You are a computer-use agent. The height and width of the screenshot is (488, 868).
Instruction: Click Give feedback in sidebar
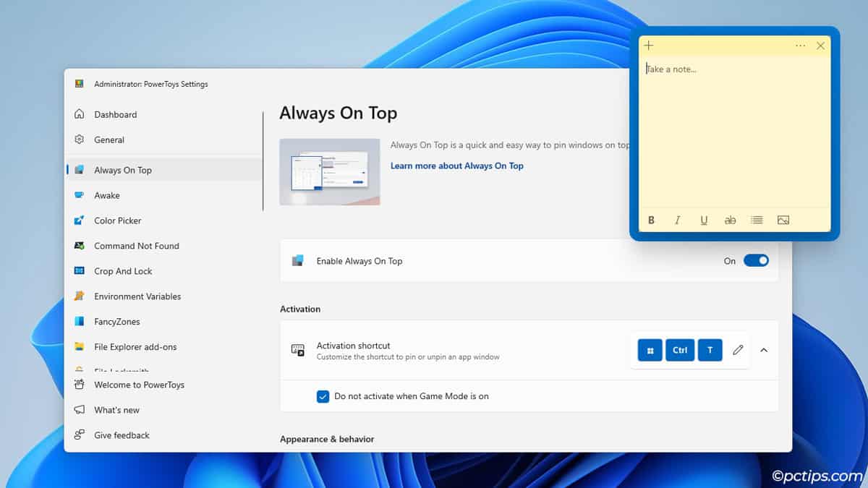122,435
